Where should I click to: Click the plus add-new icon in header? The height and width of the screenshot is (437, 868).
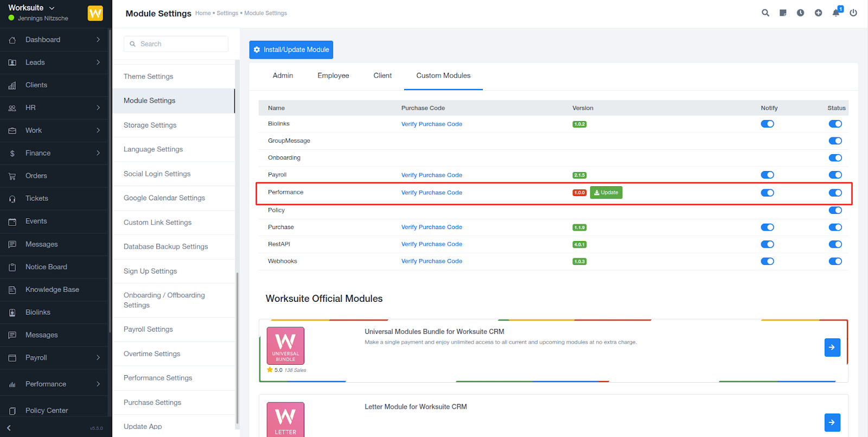[x=818, y=13]
